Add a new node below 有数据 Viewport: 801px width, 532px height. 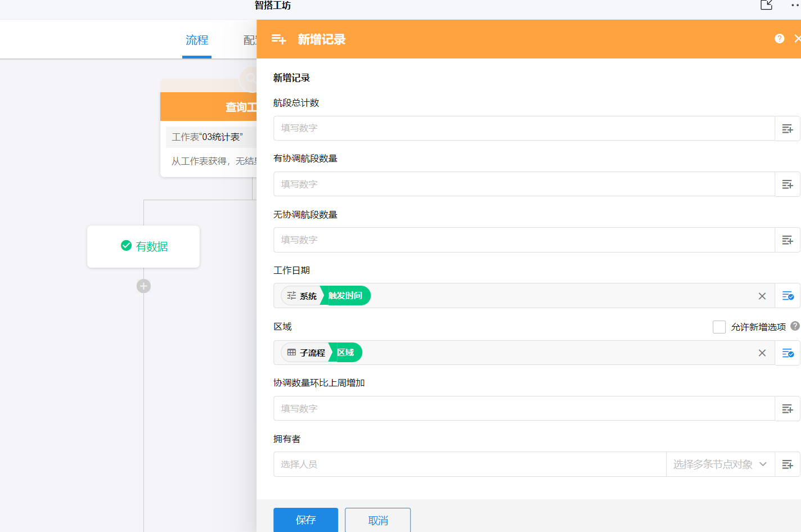click(x=143, y=286)
